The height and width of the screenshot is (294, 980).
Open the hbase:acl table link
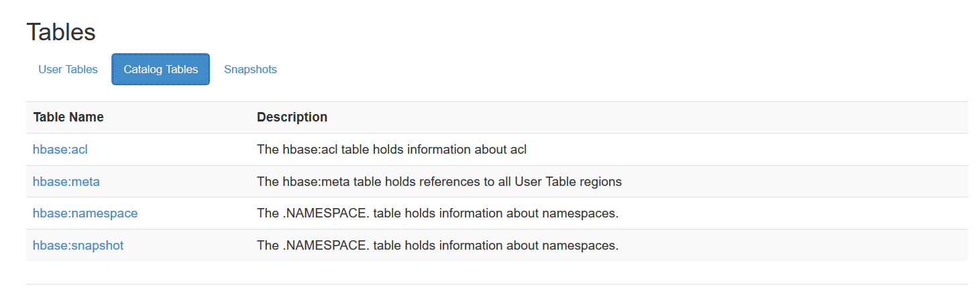[x=60, y=150]
